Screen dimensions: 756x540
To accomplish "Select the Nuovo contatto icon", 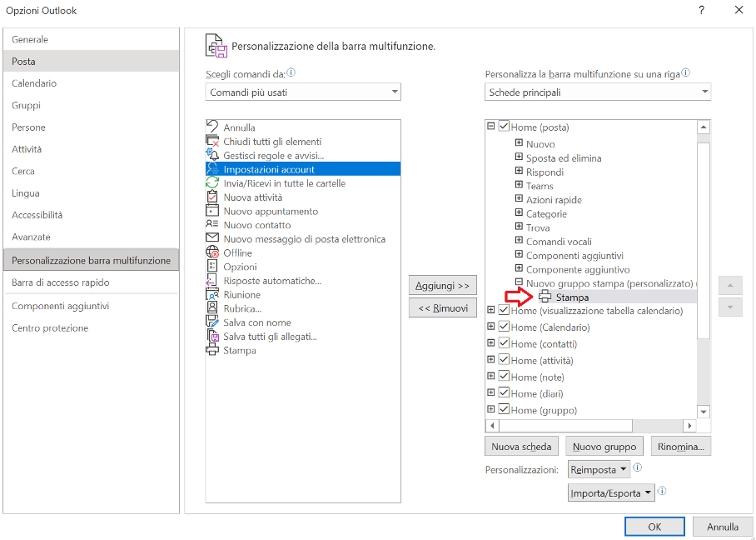I will tap(212, 224).
